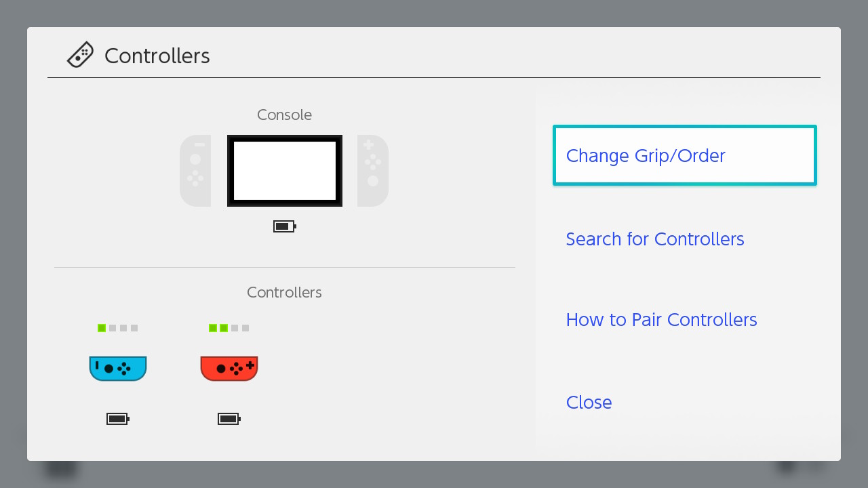868x488 pixels.
Task: Open How to Pair Controllers
Action: (x=661, y=320)
